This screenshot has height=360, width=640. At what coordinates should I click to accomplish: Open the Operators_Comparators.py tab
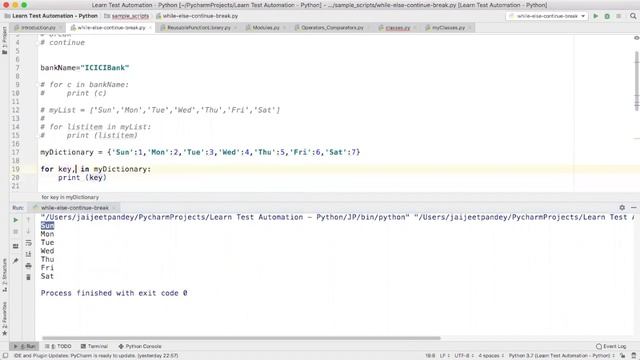point(332,28)
